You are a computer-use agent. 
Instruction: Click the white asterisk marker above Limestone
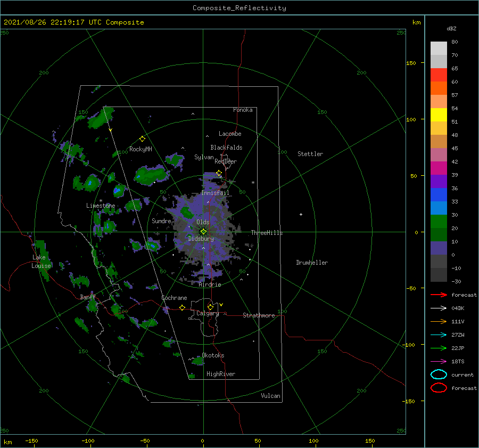(101, 201)
